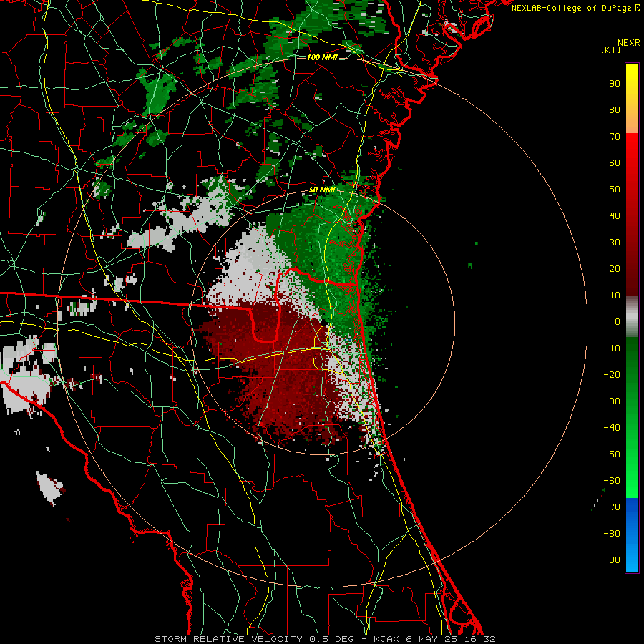Click the 60 value on the velocity scale

pyautogui.click(x=615, y=163)
